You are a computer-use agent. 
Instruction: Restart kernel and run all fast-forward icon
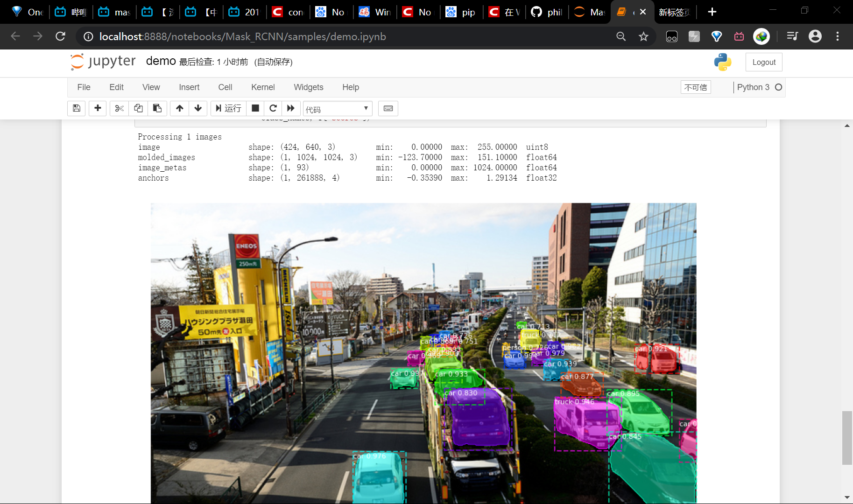point(291,108)
